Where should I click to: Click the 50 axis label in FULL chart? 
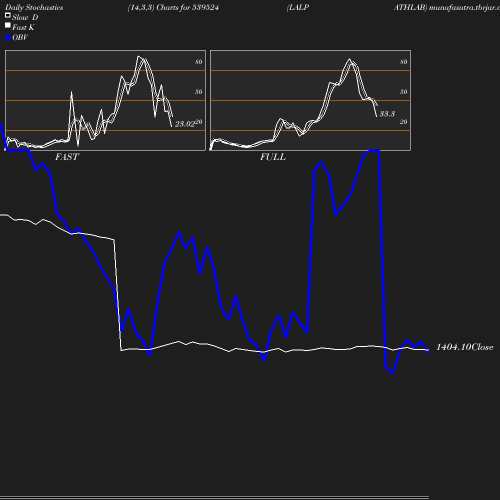(x=404, y=92)
